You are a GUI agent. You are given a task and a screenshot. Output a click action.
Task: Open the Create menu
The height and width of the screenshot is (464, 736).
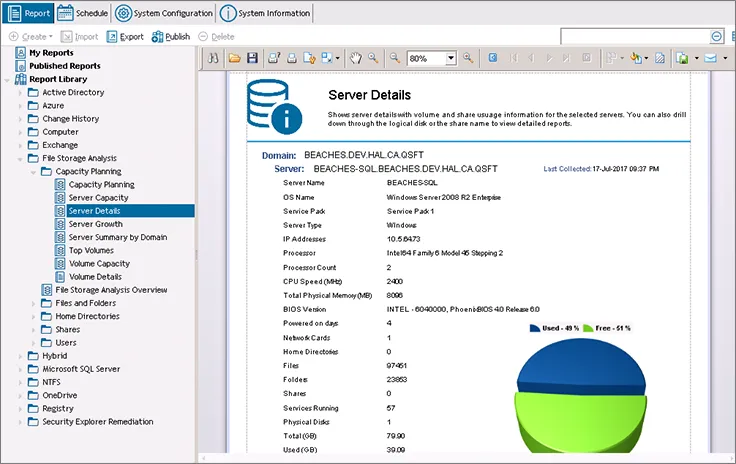pos(31,37)
